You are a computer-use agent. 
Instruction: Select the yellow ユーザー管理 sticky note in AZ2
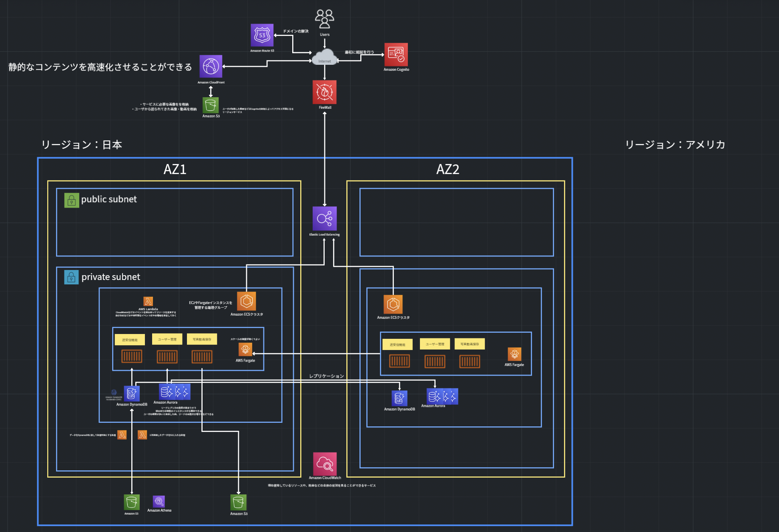coord(435,344)
